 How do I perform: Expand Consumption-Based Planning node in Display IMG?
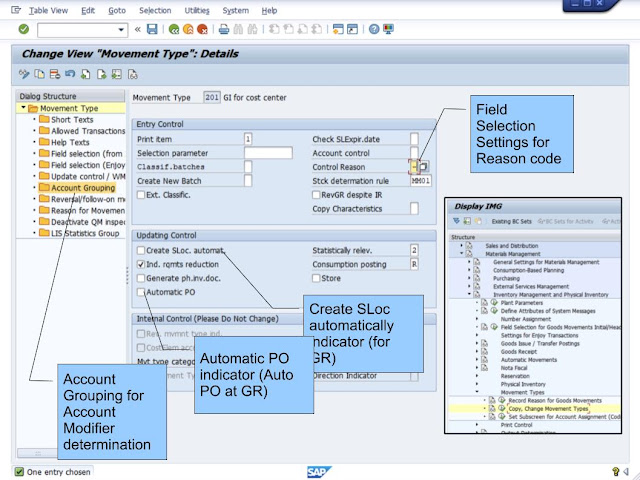[469, 270]
